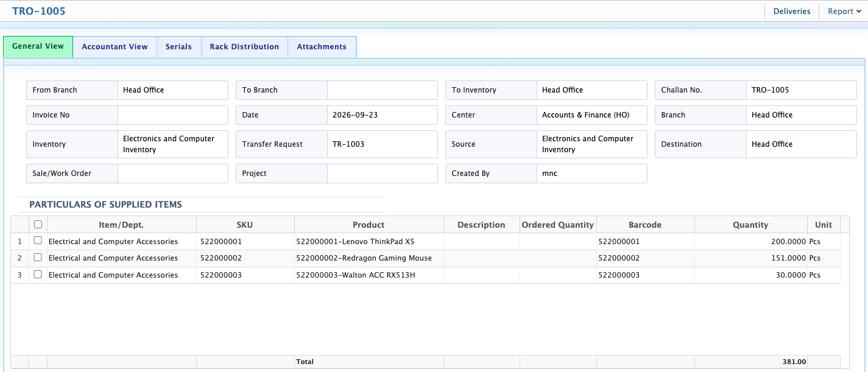Click the quantity value 200.0000

click(x=788, y=242)
